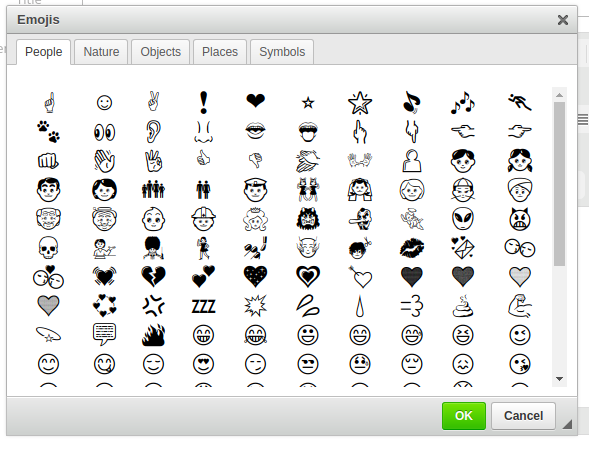Click the scrollbar up arrow
Screen dimensions: 589x449
(559, 95)
